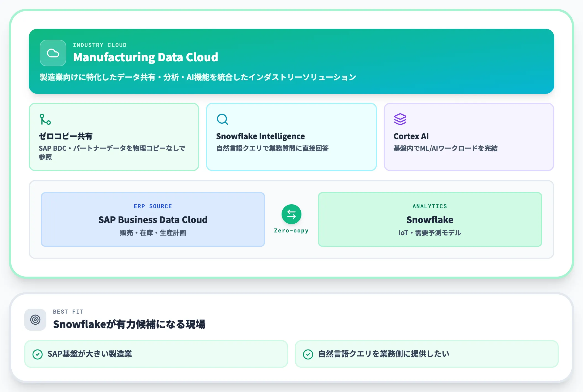Click the SAP BDC・パートナーデータ description text
The image size is (583, 392).
(112, 153)
